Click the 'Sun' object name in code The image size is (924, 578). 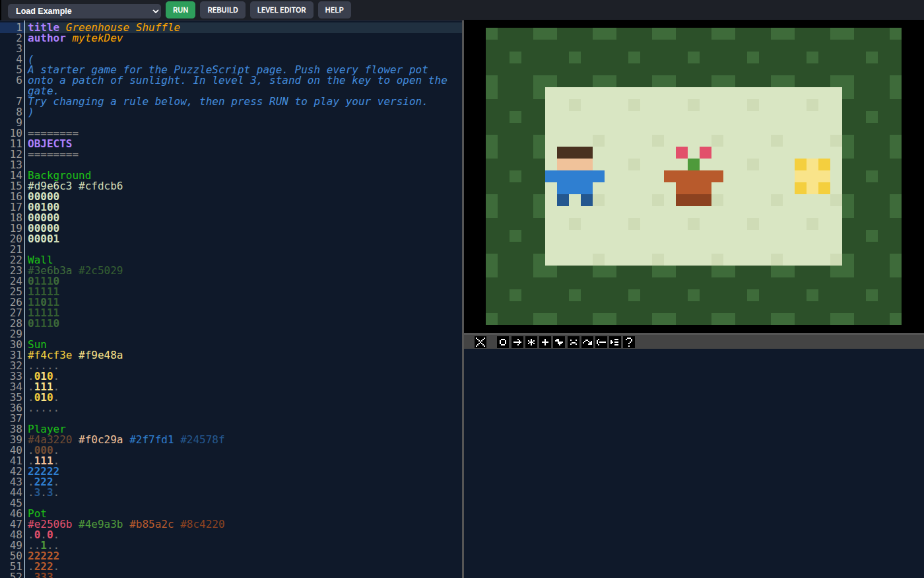pos(37,344)
